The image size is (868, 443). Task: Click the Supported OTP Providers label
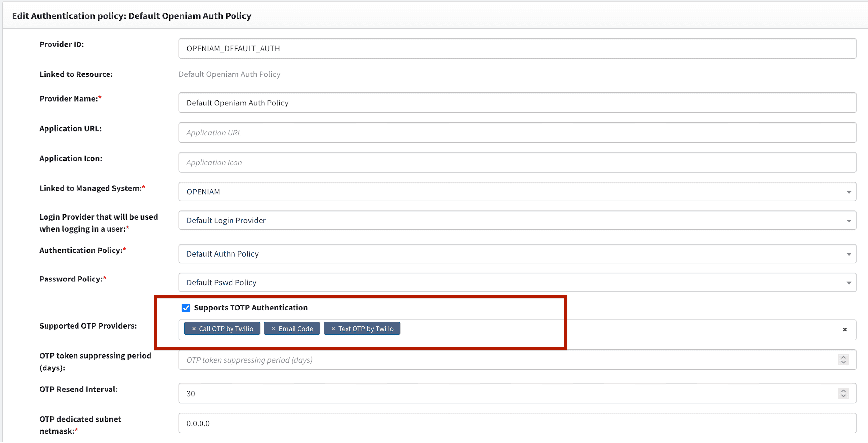pos(88,326)
